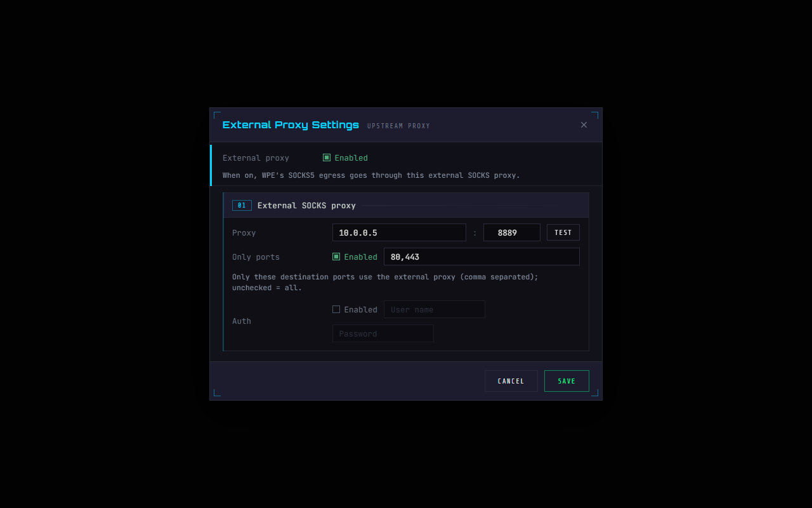Toggle the Only ports Enabled checkbox
The image size is (812, 508).
pos(336,257)
